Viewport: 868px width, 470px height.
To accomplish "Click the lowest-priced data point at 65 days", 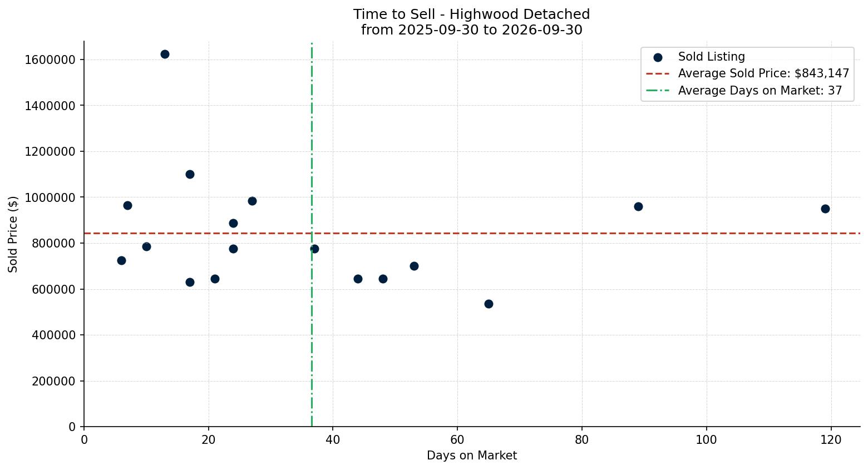I will pos(489,304).
